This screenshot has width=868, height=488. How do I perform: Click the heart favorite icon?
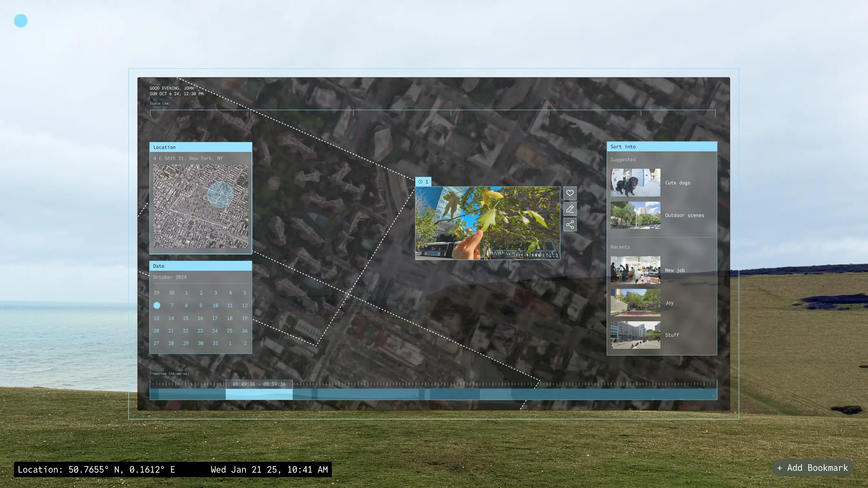point(570,193)
